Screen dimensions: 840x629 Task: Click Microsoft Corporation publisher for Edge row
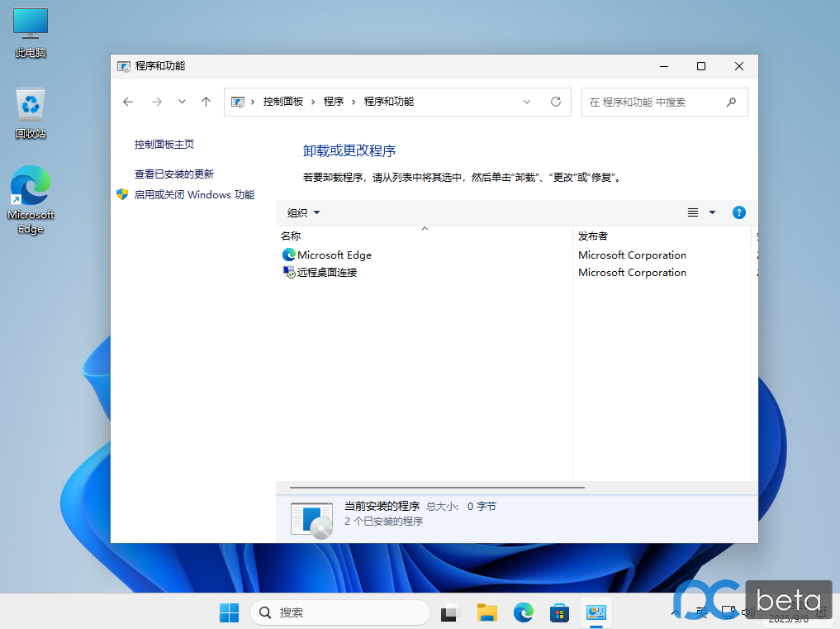tap(632, 255)
